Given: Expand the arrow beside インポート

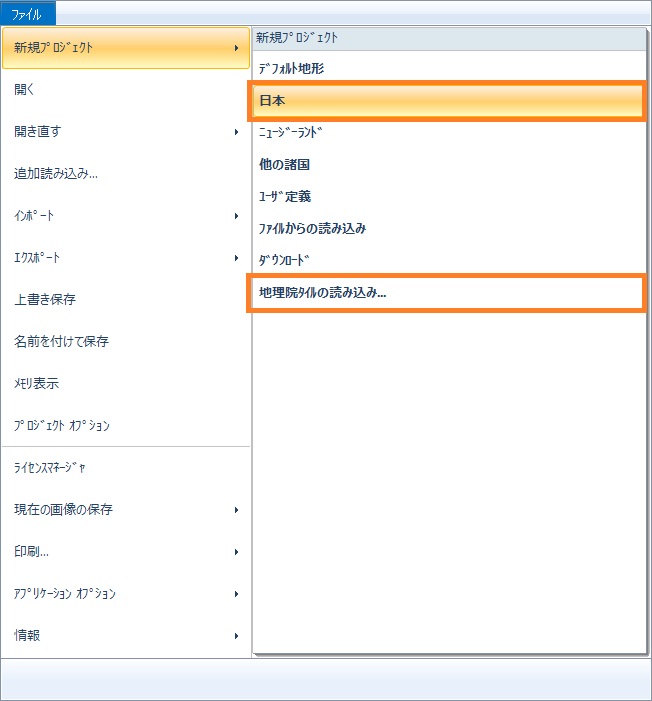Looking at the screenshot, I should (237, 216).
